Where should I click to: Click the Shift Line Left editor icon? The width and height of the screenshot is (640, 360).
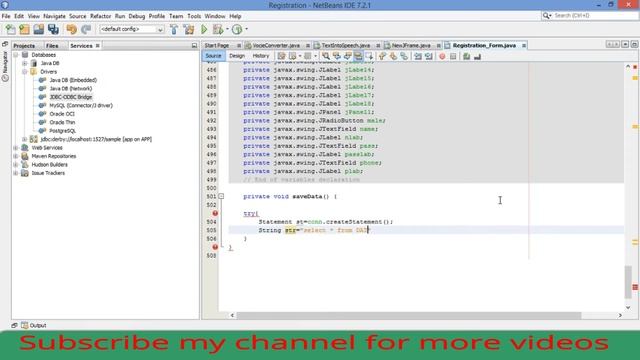tap(418, 56)
